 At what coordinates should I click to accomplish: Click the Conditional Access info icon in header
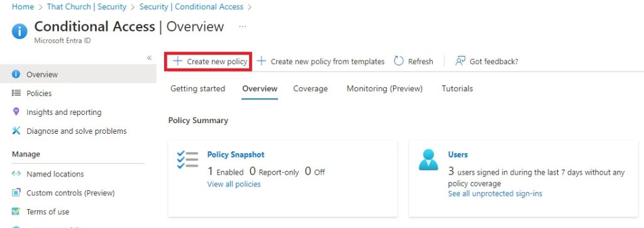[19, 31]
